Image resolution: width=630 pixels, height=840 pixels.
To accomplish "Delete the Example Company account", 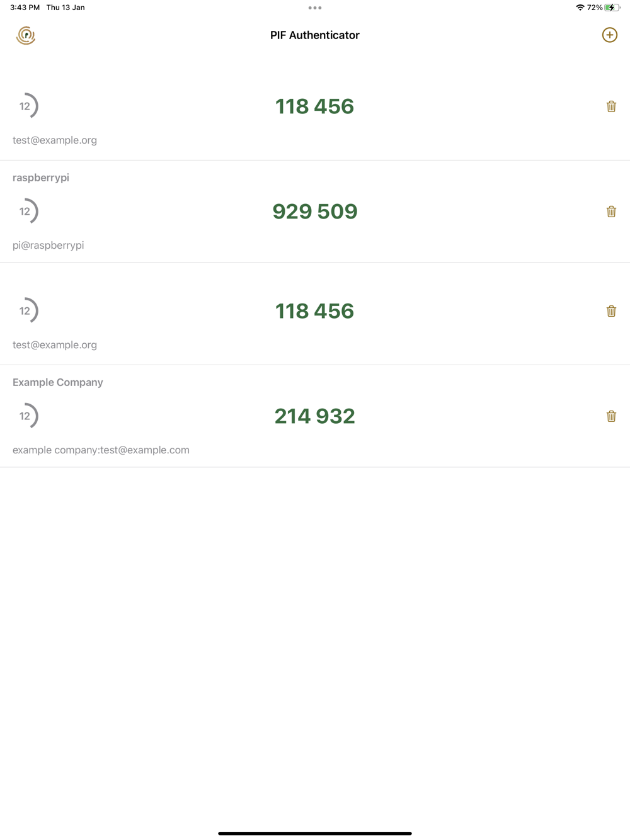I will [x=611, y=416].
